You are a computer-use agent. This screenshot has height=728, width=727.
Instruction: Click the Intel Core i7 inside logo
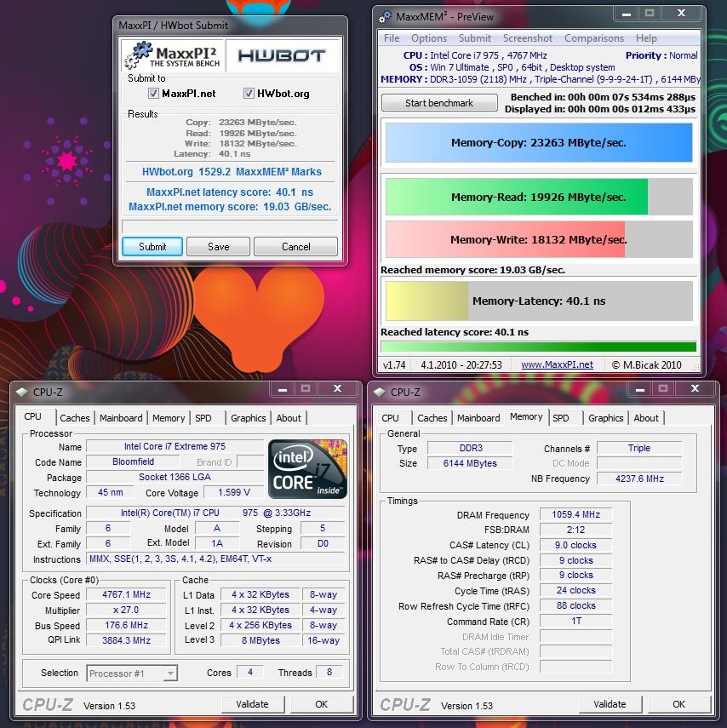click(x=307, y=469)
